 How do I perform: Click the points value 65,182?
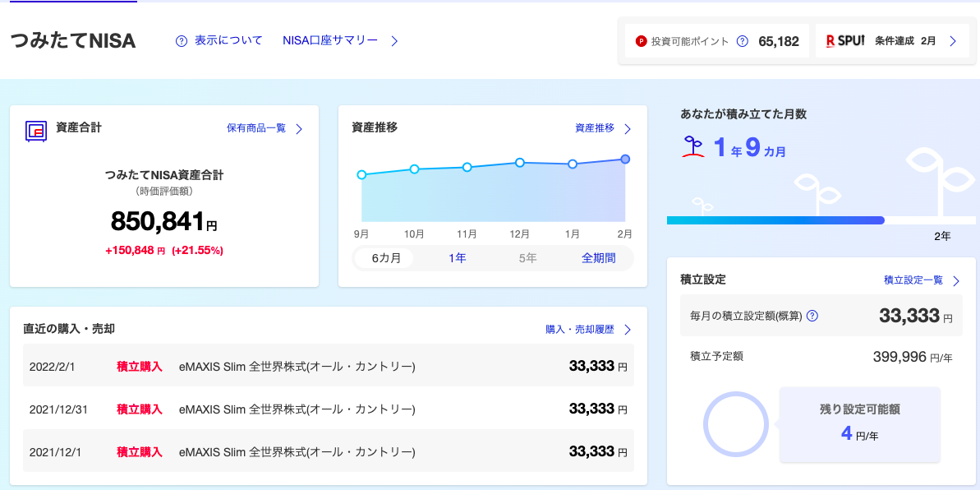coord(779,41)
